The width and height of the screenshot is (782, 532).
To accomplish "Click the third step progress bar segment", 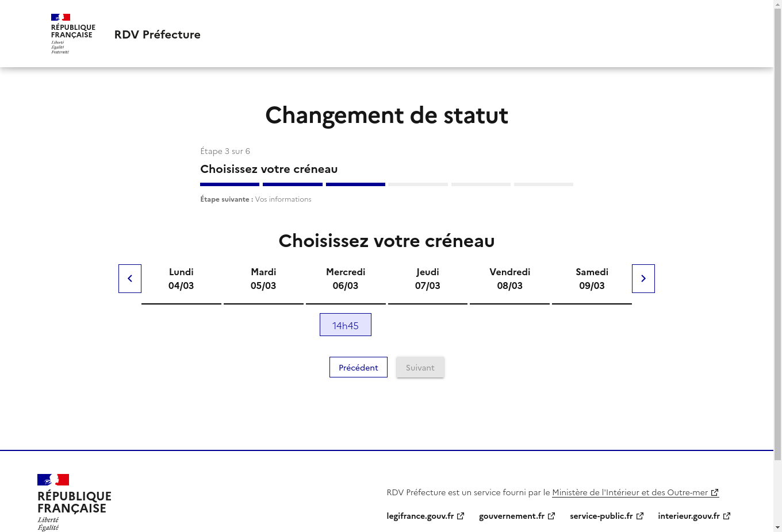I will click(355, 184).
